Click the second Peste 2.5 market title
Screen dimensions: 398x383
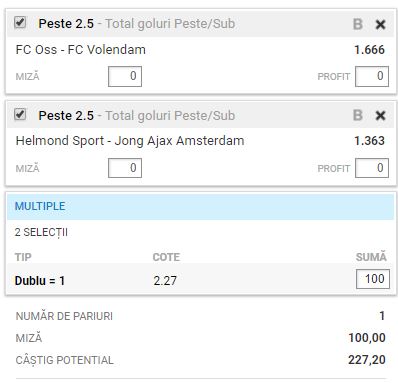(66, 115)
